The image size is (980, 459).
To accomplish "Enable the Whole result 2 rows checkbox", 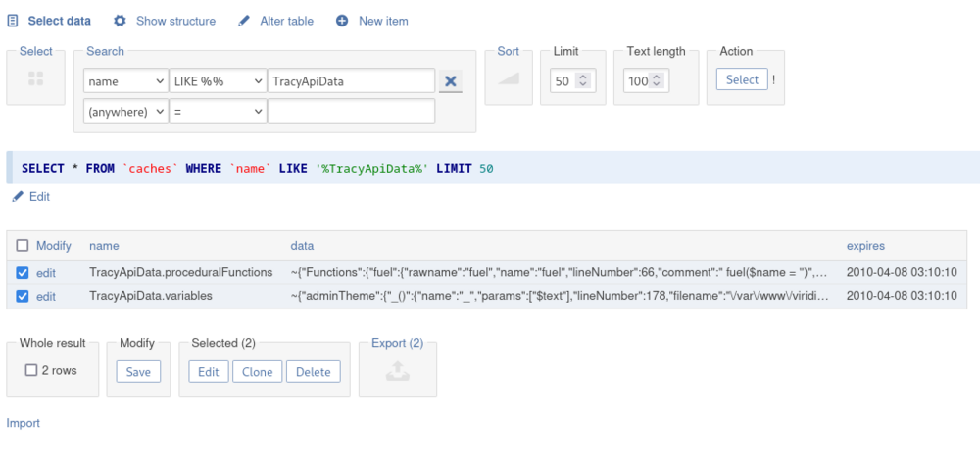I will point(32,371).
